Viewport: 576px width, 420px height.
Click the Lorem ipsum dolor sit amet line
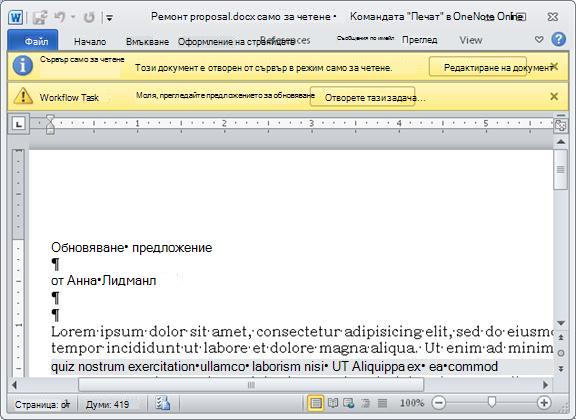coord(302,332)
